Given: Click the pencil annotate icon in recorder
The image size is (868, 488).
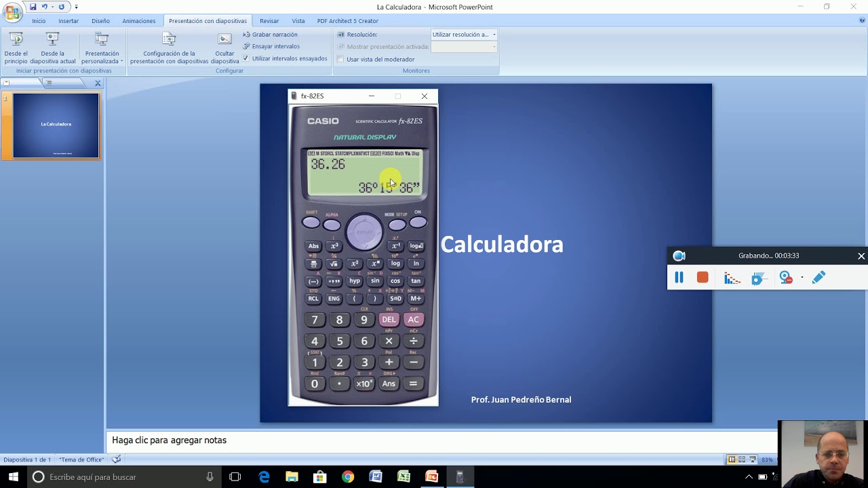Looking at the screenshot, I should [818, 277].
